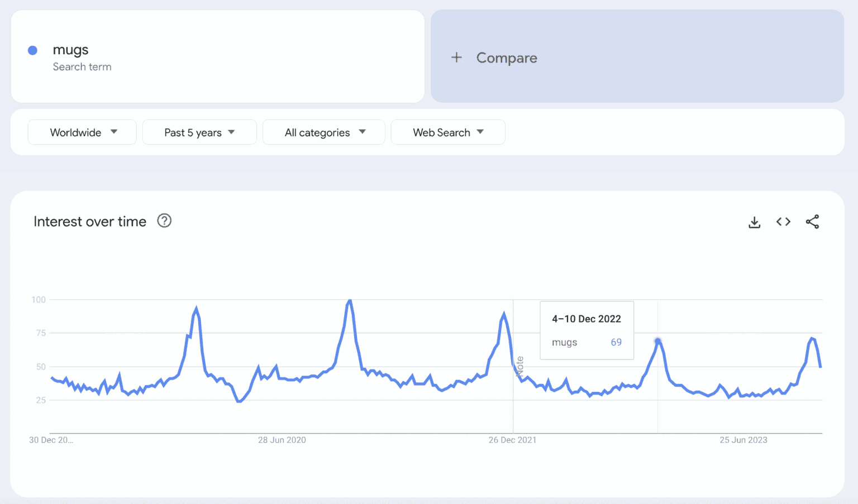Open the embed code icon
Viewport: 858px width, 504px height.
(783, 222)
